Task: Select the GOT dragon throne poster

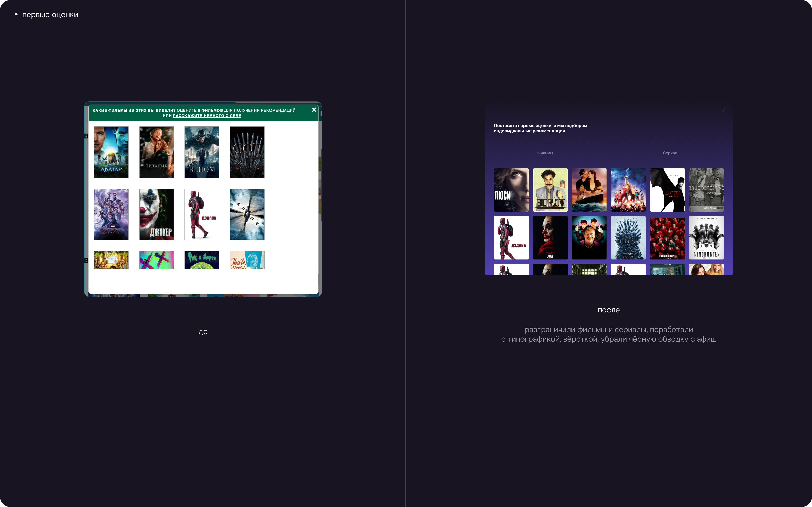Action: click(x=247, y=152)
